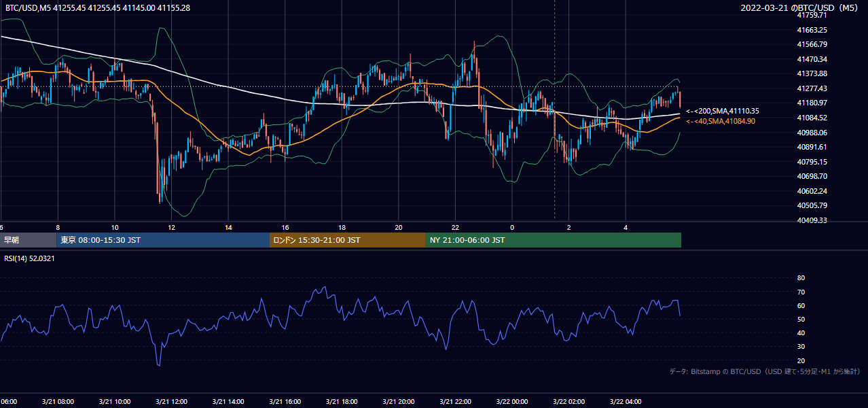Click price axis label 40602.24
The image size is (868, 408).
812,191
